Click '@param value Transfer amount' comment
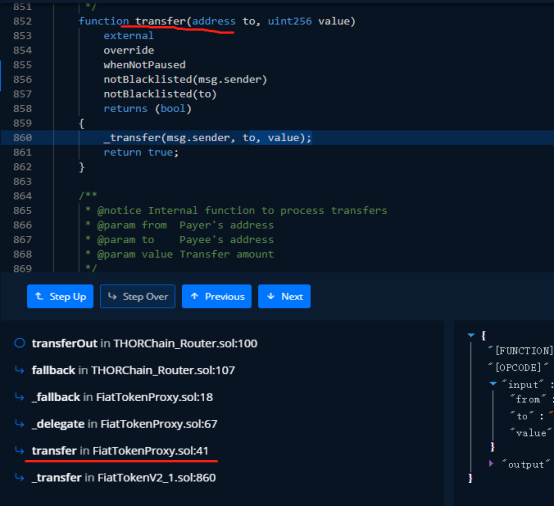This screenshot has width=554, height=507. (x=185, y=254)
